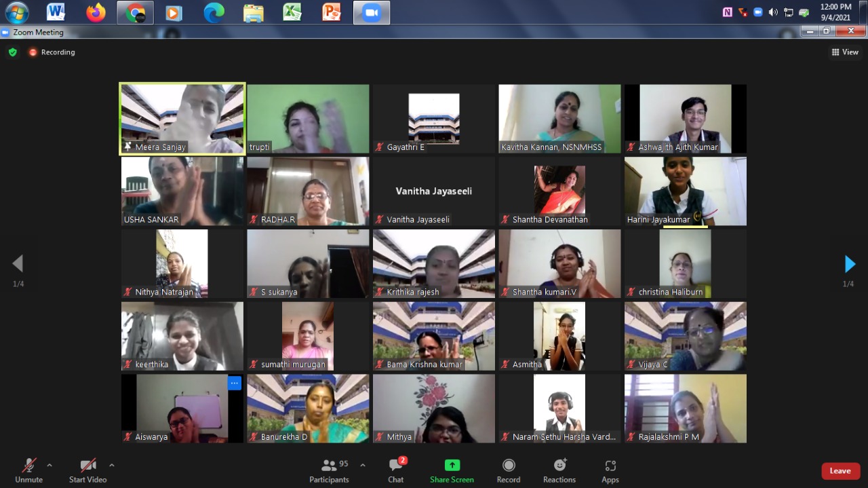Open more options on Aiswarya's video tile
This screenshot has height=488, width=868.
click(x=235, y=383)
